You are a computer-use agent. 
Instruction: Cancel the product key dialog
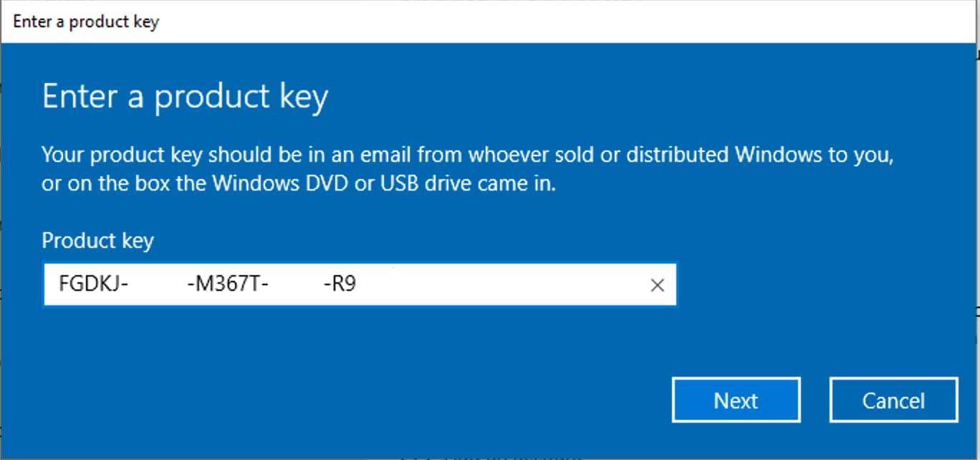click(893, 400)
